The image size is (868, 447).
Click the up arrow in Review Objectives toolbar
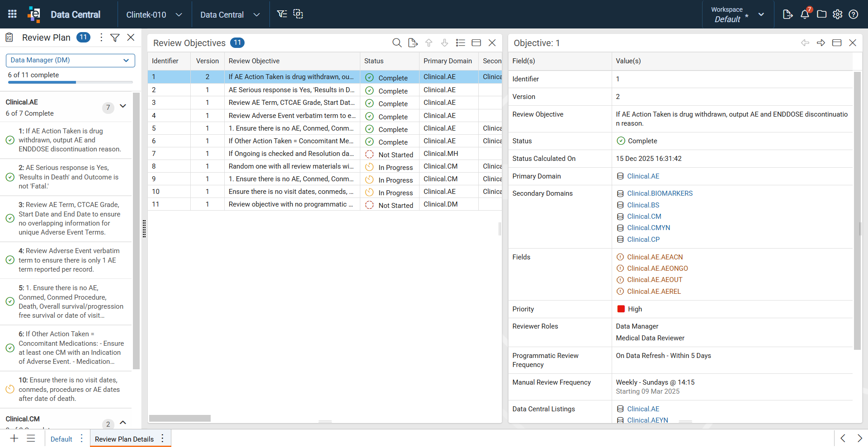[429, 43]
